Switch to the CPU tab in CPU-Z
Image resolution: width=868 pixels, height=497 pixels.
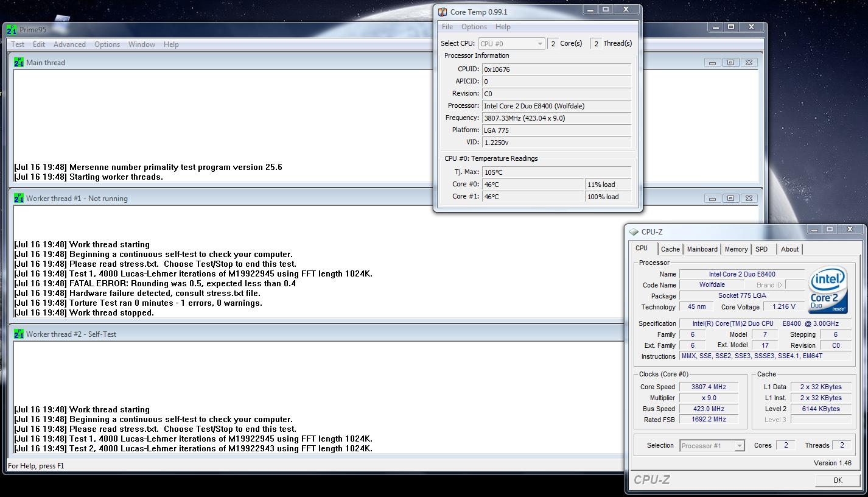coord(642,248)
